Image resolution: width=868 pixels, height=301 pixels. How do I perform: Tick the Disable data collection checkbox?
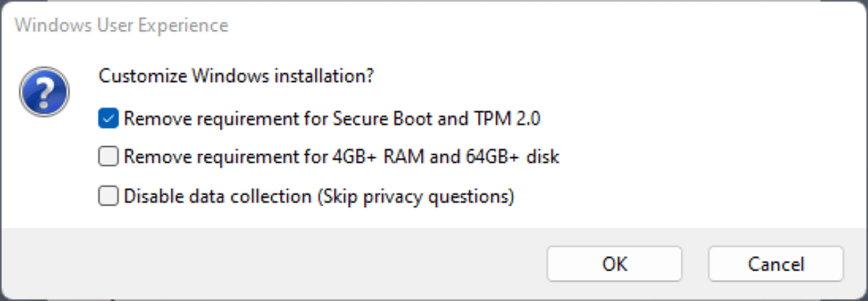pyautogui.click(x=109, y=195)
